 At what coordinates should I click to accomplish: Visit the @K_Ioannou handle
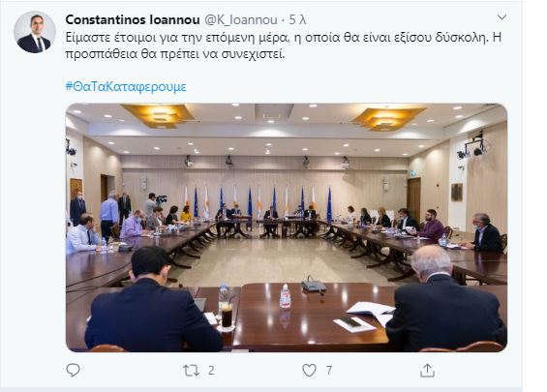tap(241, 20)
